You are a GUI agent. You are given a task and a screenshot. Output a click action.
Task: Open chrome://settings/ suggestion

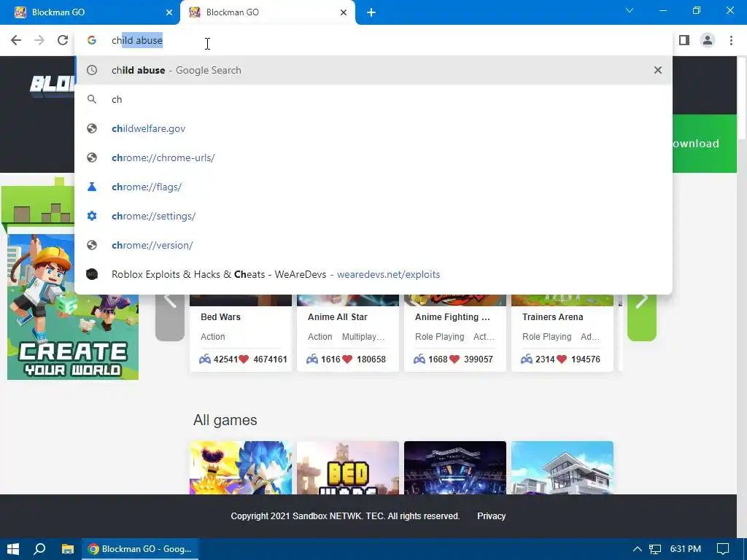[373, 216]
